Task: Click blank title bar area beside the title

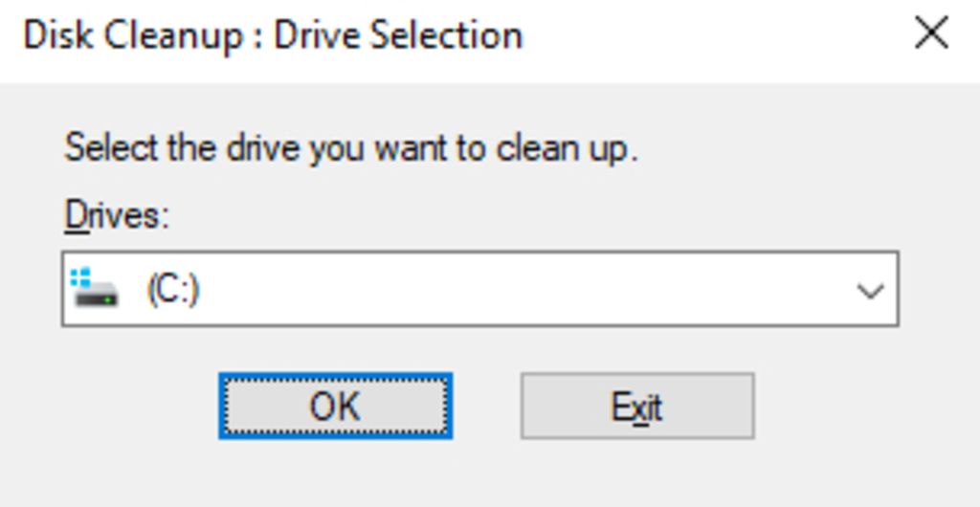Action: 712,35
